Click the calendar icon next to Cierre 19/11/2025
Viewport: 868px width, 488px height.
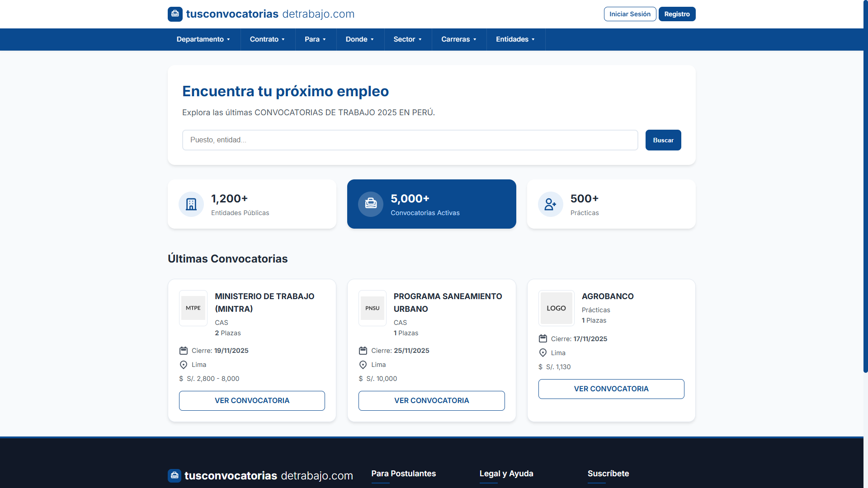(184, 351)
